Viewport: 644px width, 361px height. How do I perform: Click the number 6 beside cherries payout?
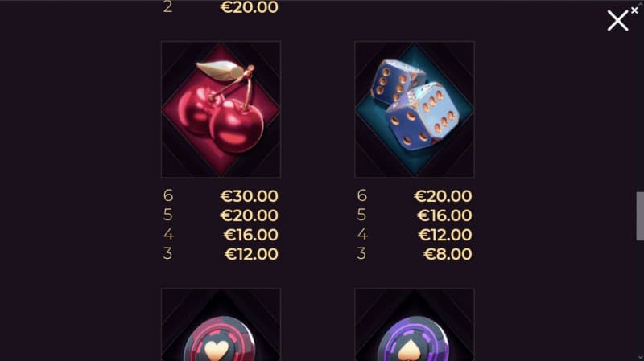pyautogui.click(x=168, y=195)
